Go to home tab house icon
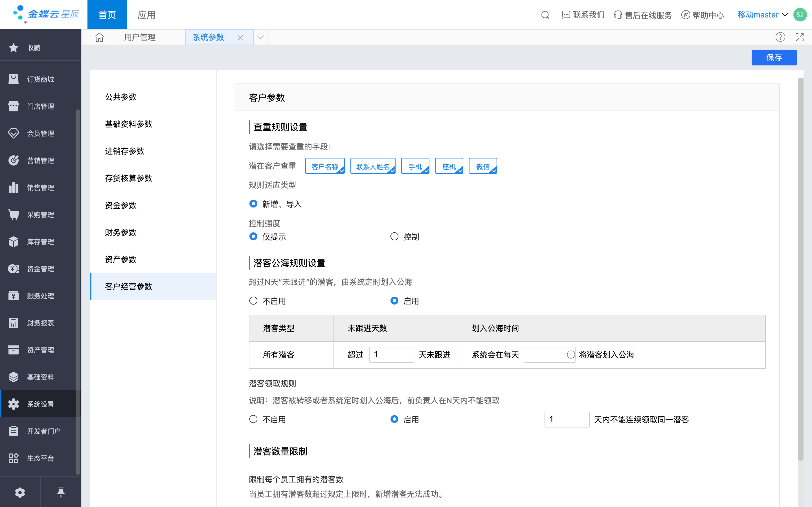This screenshot has width=812, height=507. point(99,37)
